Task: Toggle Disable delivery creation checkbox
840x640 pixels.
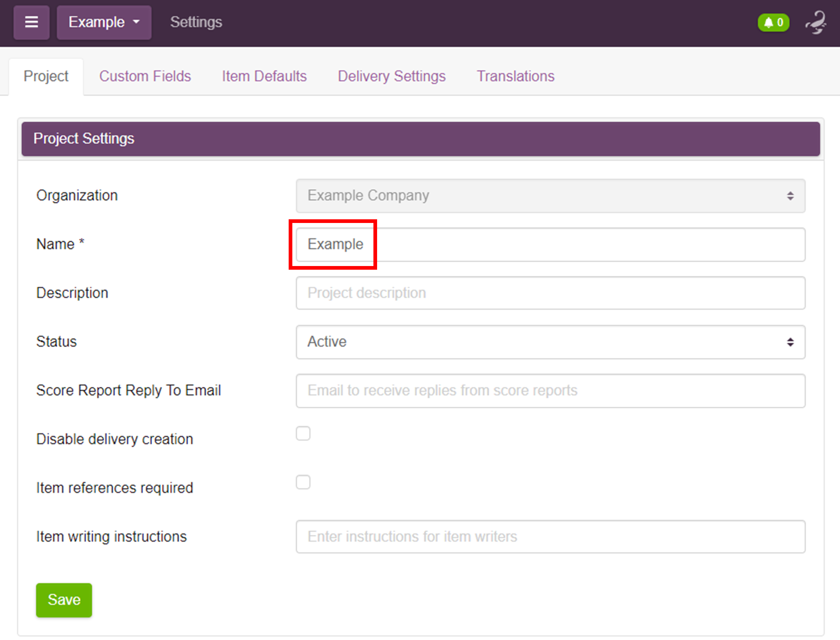Action: 303,433
